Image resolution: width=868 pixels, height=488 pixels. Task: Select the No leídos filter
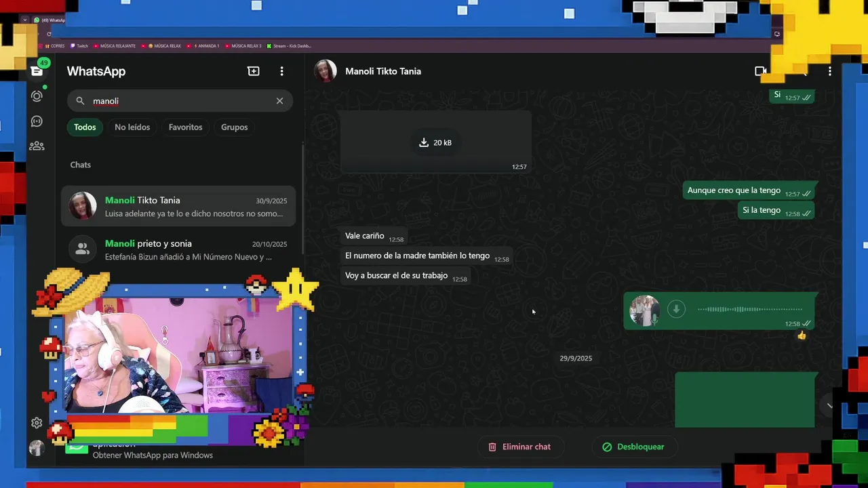[132, 127]
